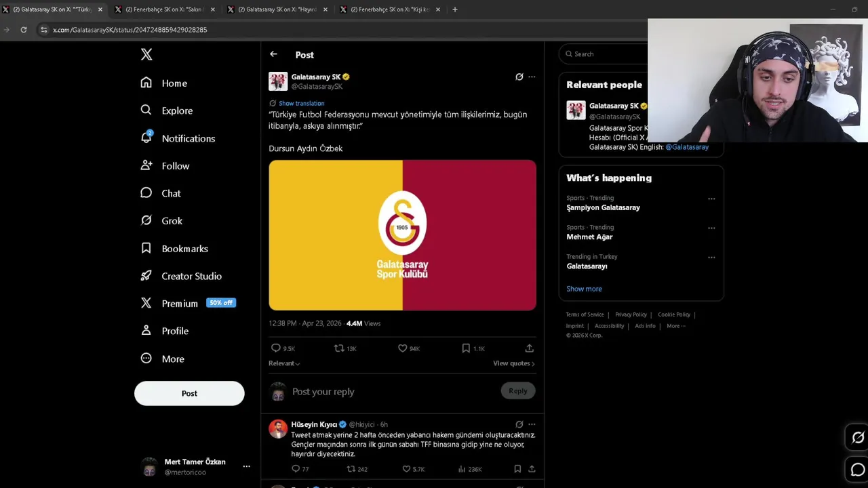The height and width of the screenshot is (488, 868).
Task: Click View quotes link
Action: pyautogui.click(x=513, y=363)
